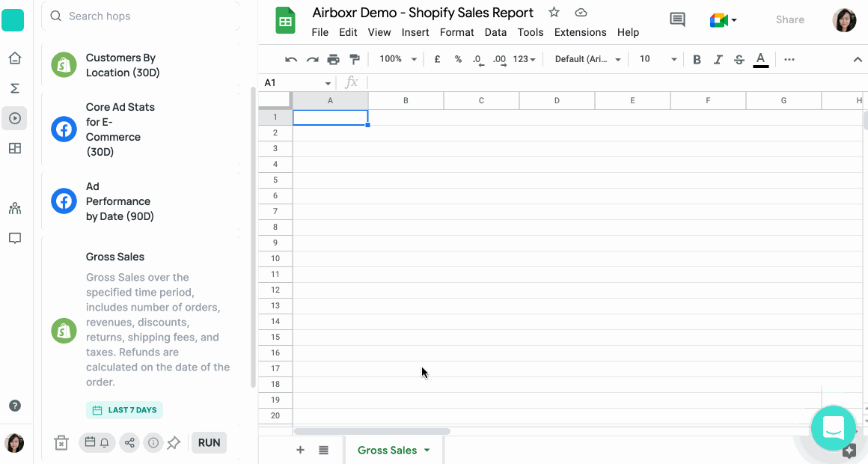The height and width of the screenshot is (464, 868).
Task: Open comment history icon
Action: coord(677,19)
